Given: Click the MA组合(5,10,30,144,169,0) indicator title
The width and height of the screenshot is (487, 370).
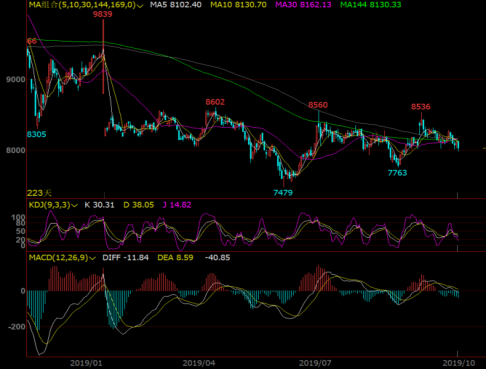Looking at the screenshot, I should click(x=82, y=5).
